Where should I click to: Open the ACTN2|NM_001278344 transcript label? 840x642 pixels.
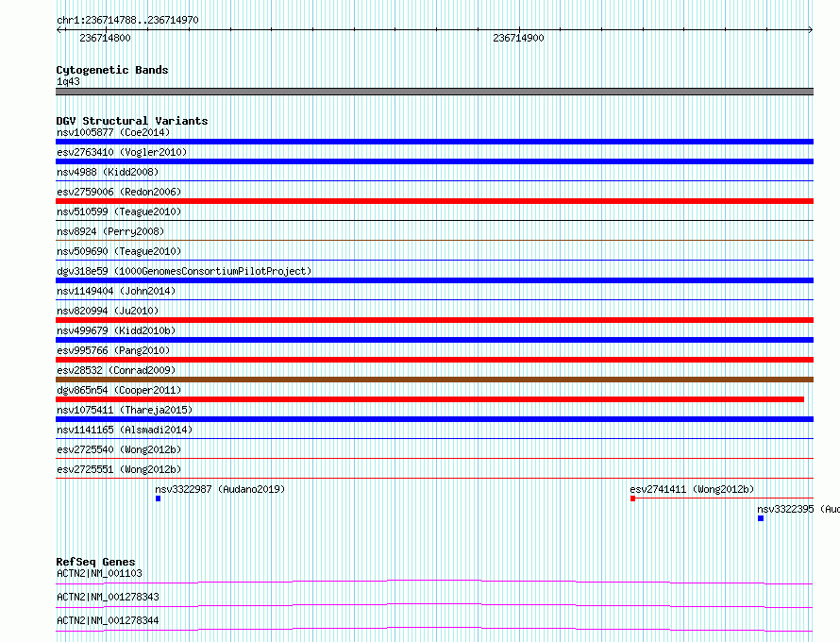click(108, 620)
